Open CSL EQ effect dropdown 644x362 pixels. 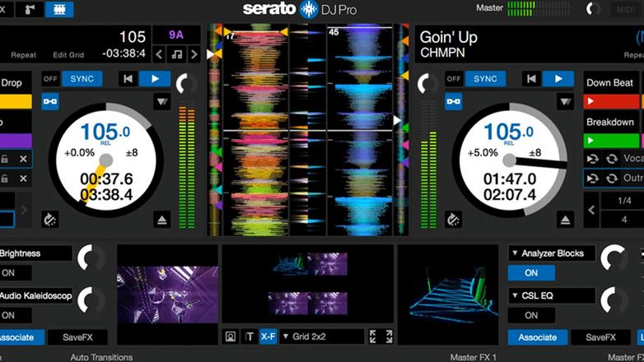point(552,295)
